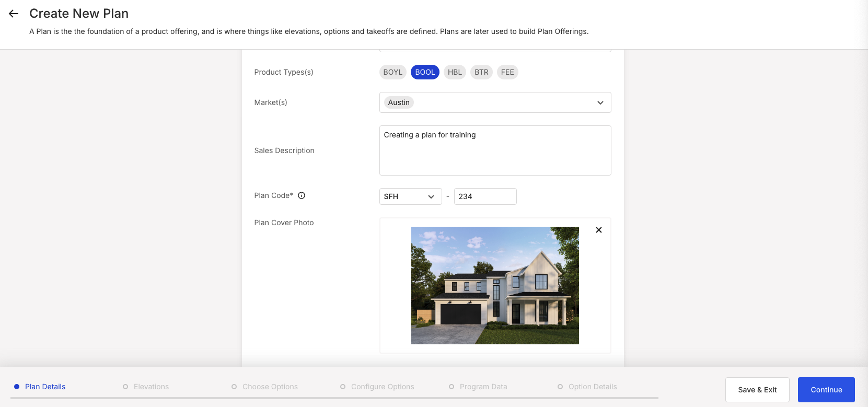Focus the Sales Description text area
This screenshot has height=407, width=868.
(495, 150)
